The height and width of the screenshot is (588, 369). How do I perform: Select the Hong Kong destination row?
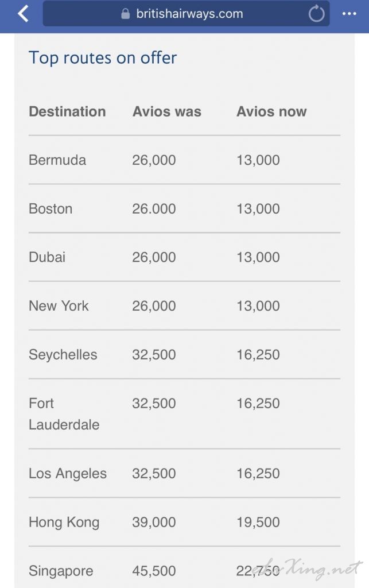[x=184, y=522]
